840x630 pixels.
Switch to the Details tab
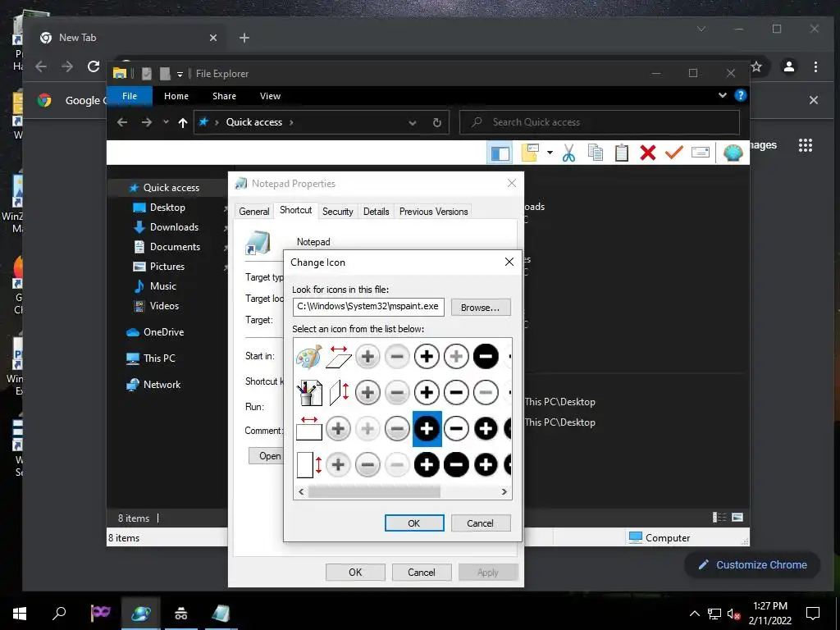376,212
